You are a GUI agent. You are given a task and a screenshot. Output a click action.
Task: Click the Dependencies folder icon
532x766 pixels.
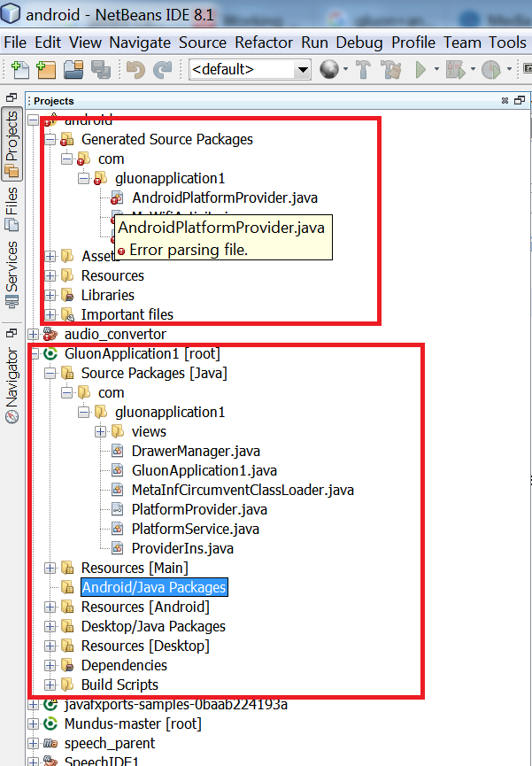pos(67,665)
